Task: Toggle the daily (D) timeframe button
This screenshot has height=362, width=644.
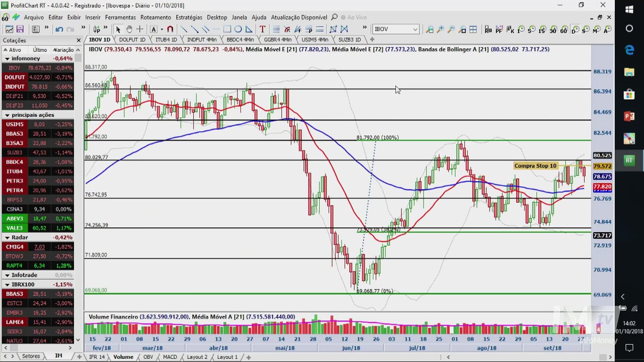Action: [574, 30]
